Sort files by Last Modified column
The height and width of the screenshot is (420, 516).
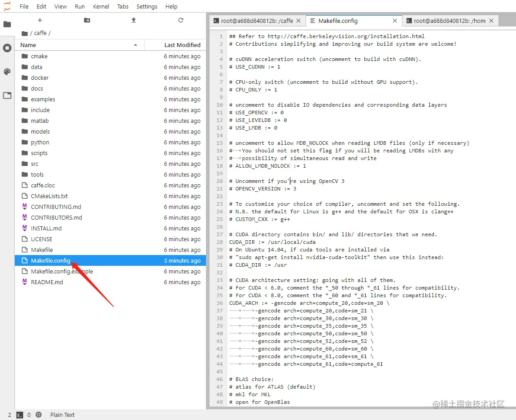[175, 45]
